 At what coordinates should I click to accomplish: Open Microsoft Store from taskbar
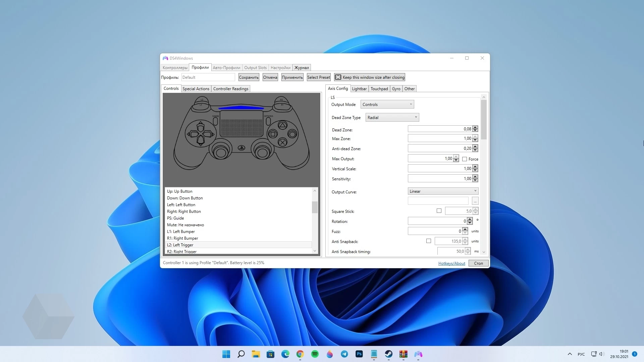pyautogui.click(x=271, y=354)
